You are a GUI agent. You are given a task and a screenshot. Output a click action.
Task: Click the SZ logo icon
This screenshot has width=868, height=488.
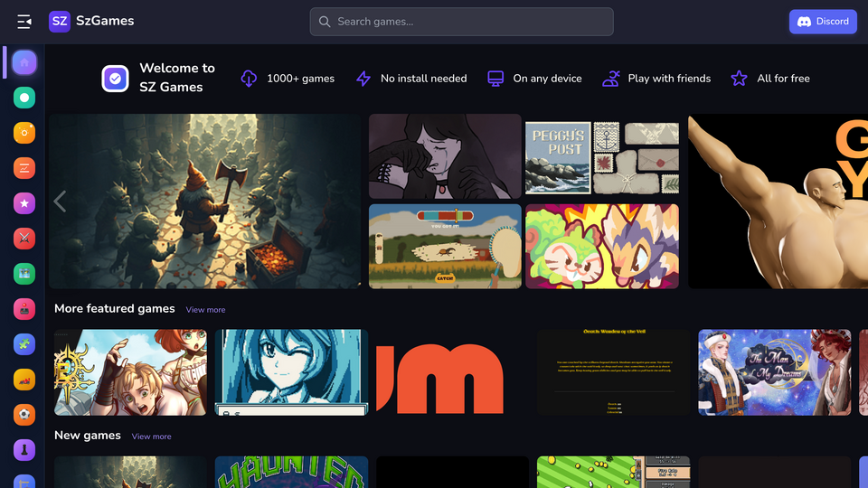click(60, 22)
